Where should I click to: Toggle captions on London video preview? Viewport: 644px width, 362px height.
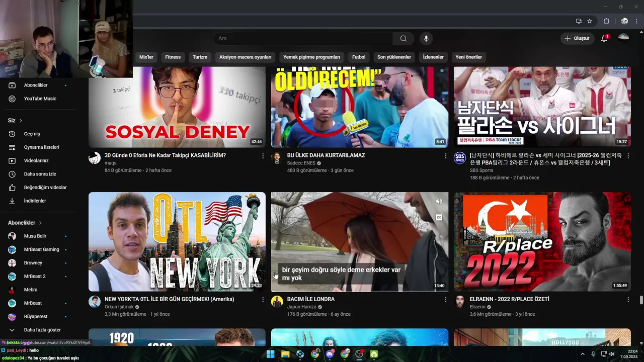tap(439, 218)
